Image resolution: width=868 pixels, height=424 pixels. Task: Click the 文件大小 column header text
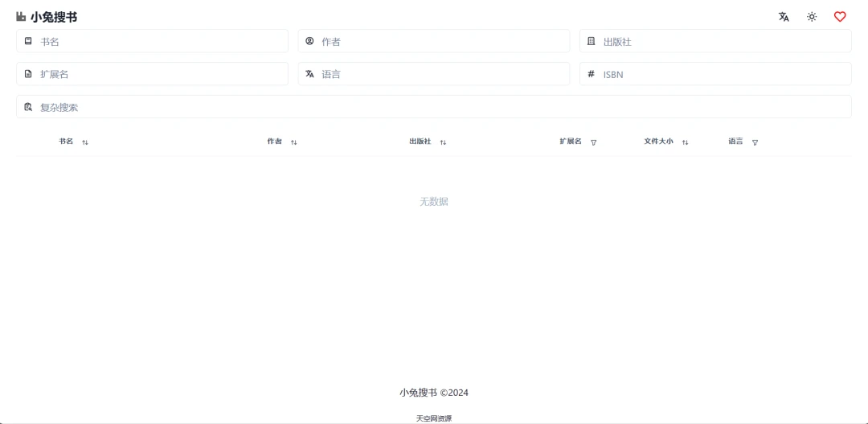coord(659,142)
